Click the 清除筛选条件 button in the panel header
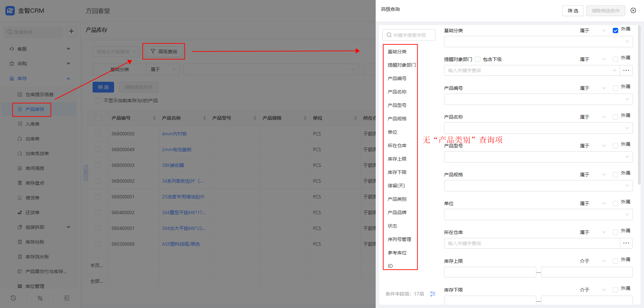The image size is (644, 308). [605, 11]
